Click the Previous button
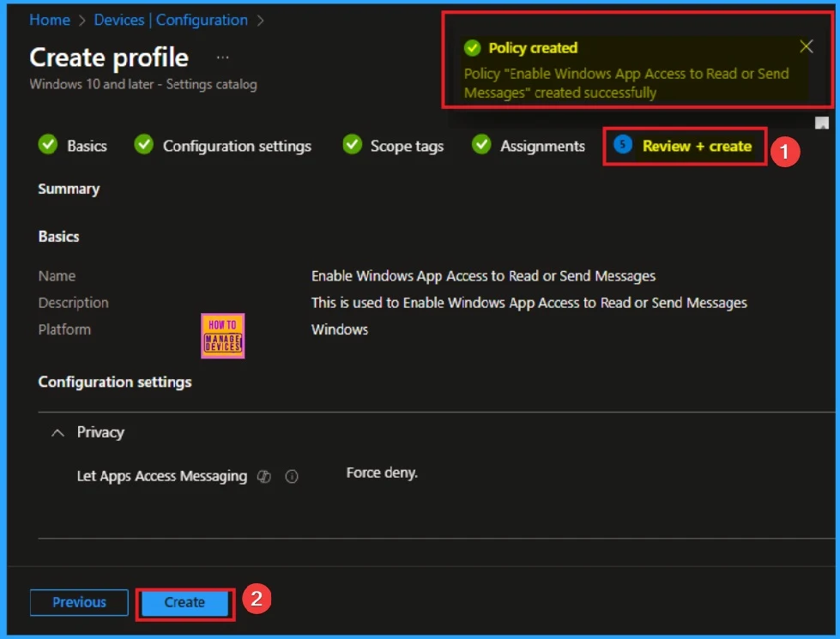Image resolution: width=840 pixels, height=639 pixels. [x=79, y=602]
